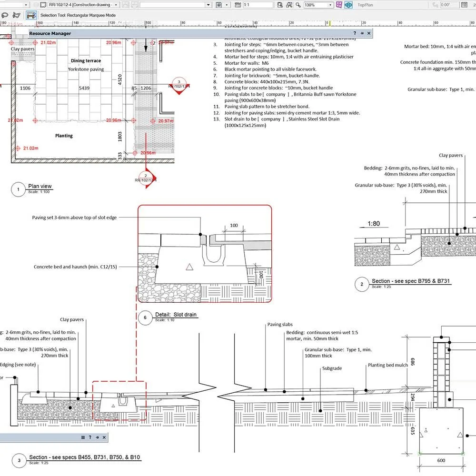The height and width of the screenshot is (476, 476).
Task: Close the lower-left palette
Action: click(104, 437)
